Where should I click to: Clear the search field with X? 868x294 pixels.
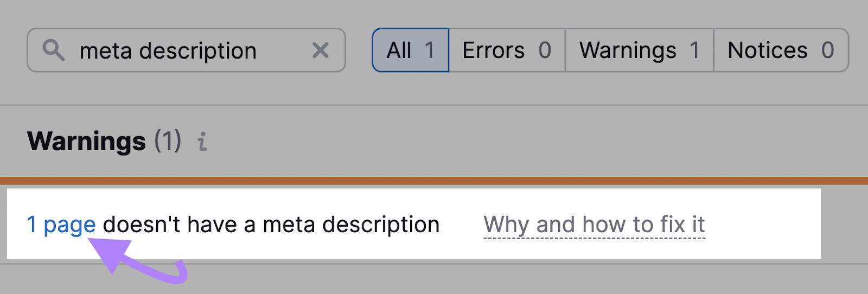click(321, 50)
